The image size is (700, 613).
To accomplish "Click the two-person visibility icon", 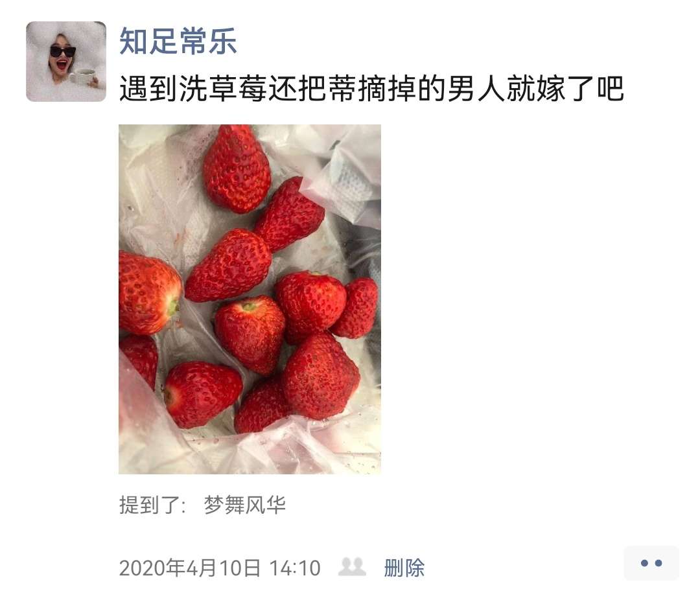I will click(x=352, y=567).
